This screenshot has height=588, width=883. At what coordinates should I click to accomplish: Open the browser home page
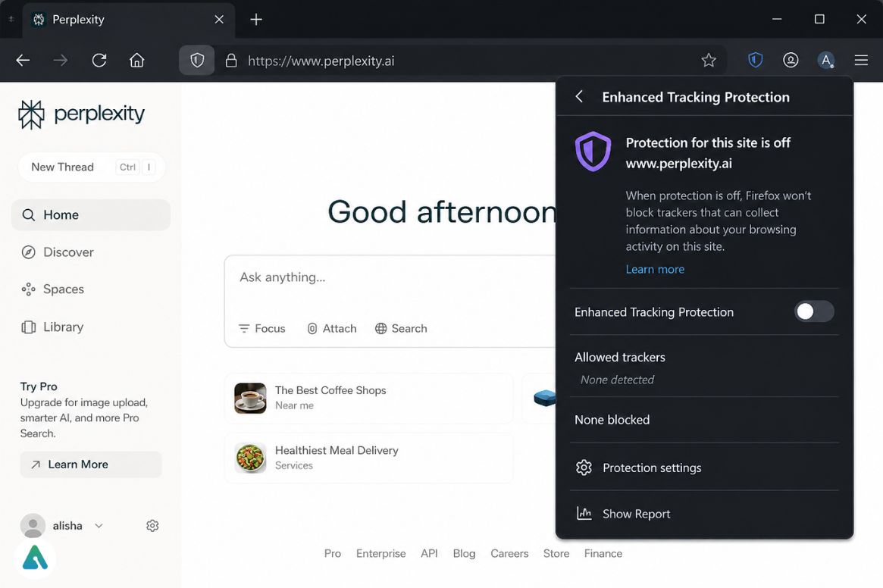coord(137,61)
